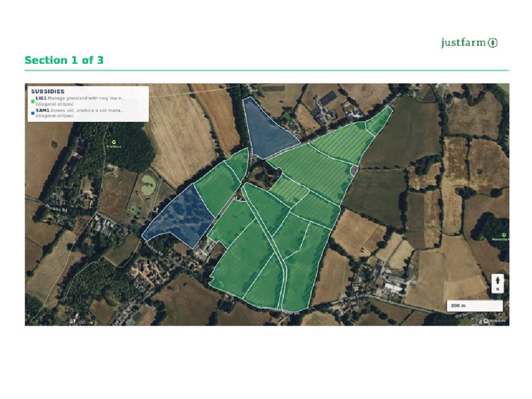Screen dimensions: 532x399
Task: Click the dark solar panel building at top
Action: [329, 98]
